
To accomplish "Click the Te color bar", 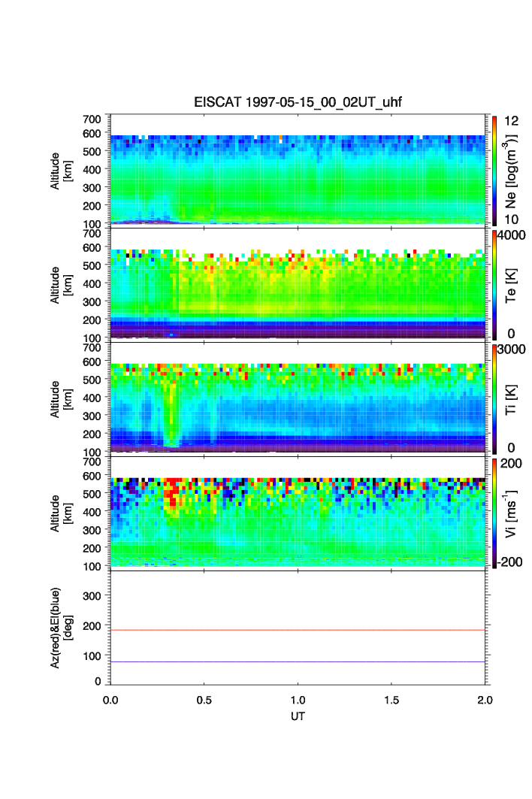I will [494, 285].
